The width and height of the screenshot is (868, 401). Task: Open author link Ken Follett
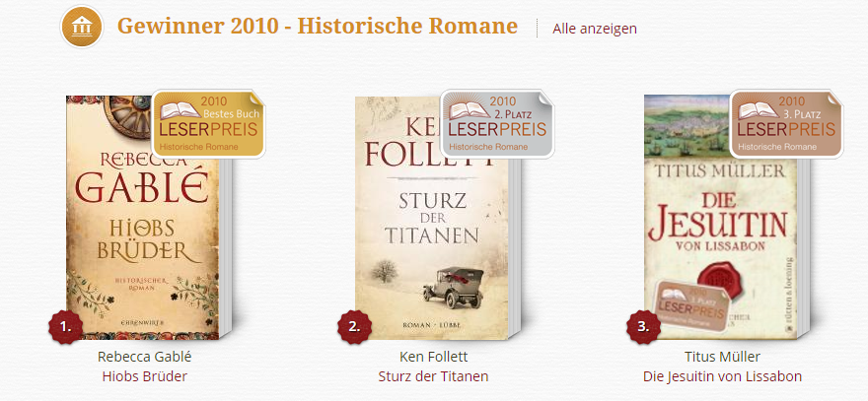point(433,357)
